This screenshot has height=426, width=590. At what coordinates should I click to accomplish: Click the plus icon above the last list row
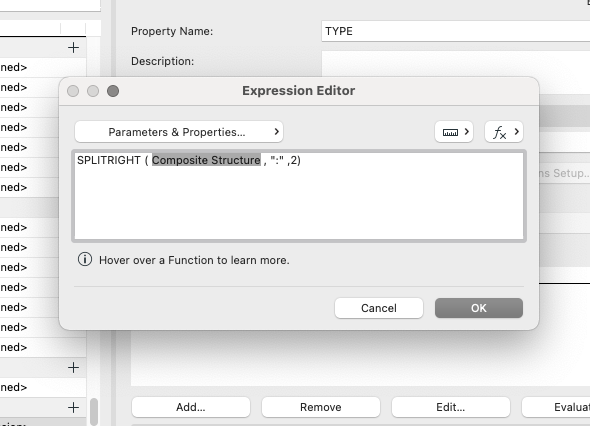[x=73, y=367]
